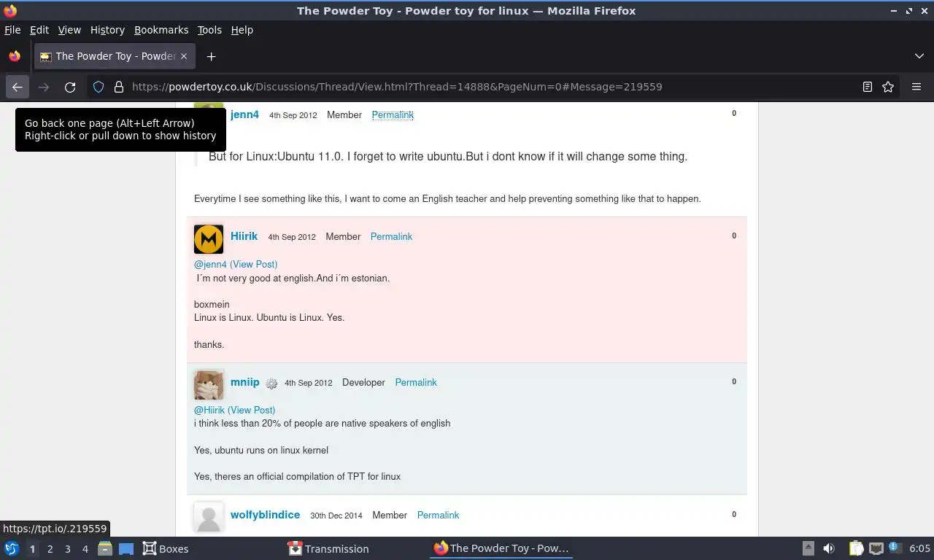Image resolution: width=934 pixels, height=560 pixels.
Task: Click Hiirik's yellow M avatar
Action: pyautogui.click(x=209, y=239)
